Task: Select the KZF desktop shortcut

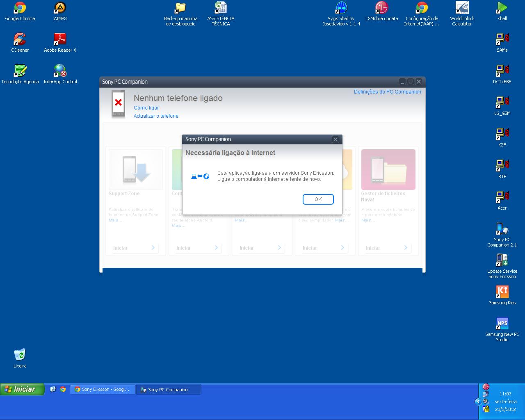Action: click(x=502, y=137)
